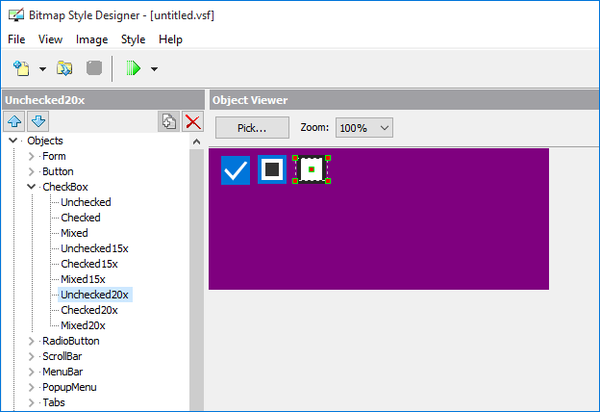Click the copy object icon
Screen dimensions: 600x412
pos(169,122)
